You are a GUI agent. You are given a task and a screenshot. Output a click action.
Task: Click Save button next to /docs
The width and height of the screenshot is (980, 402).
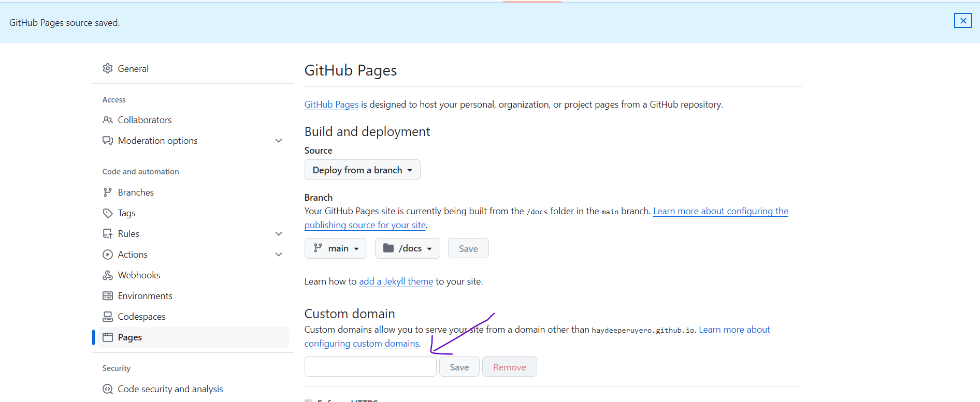click(x=468, y=248)
